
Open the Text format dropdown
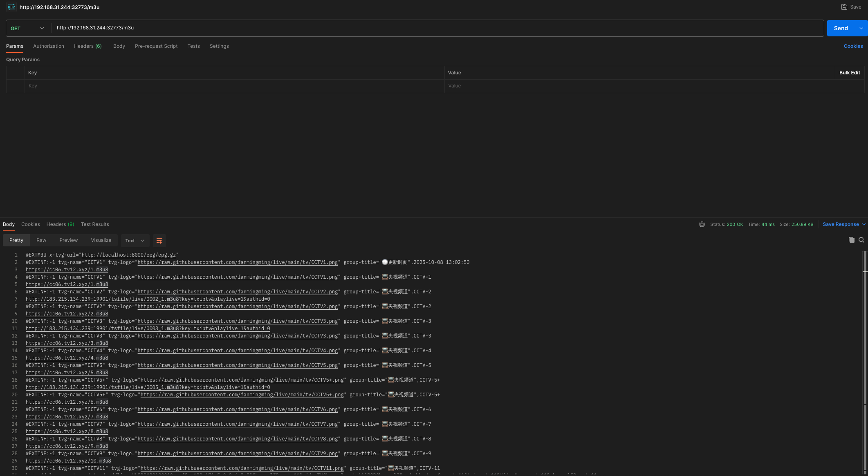(135, 241)
